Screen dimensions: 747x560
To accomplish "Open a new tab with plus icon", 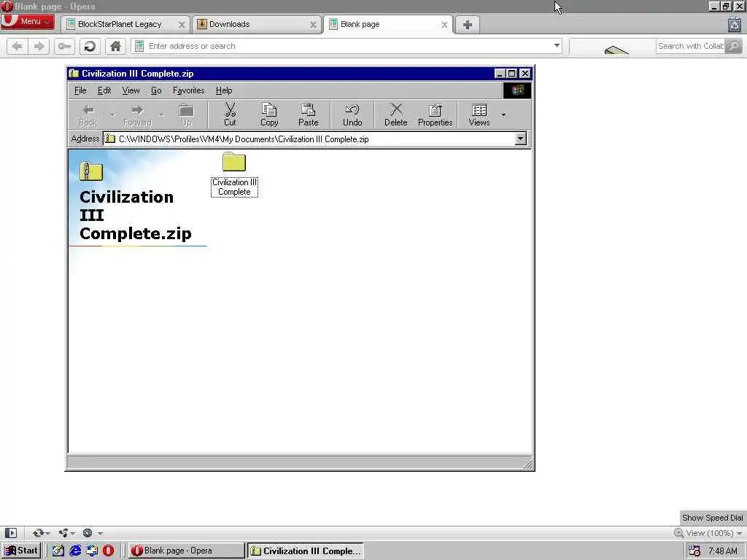I will pyautogui.click(x=467, y=24).
